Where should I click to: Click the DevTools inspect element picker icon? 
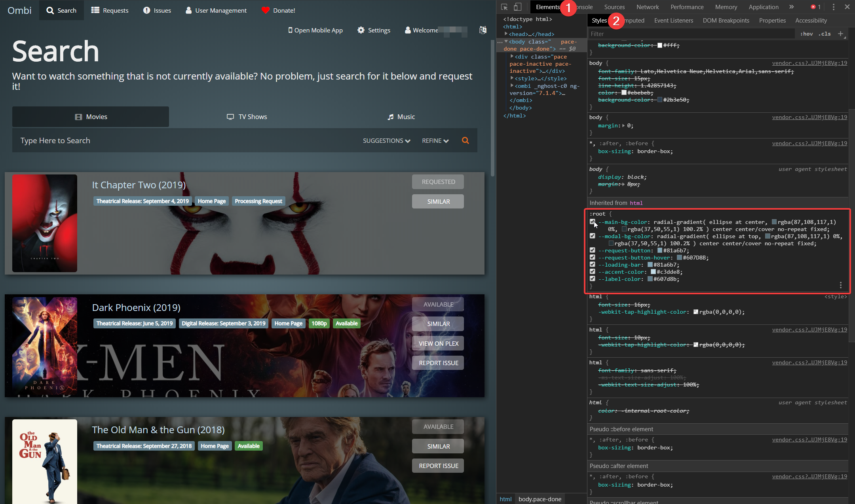(504, 7)
